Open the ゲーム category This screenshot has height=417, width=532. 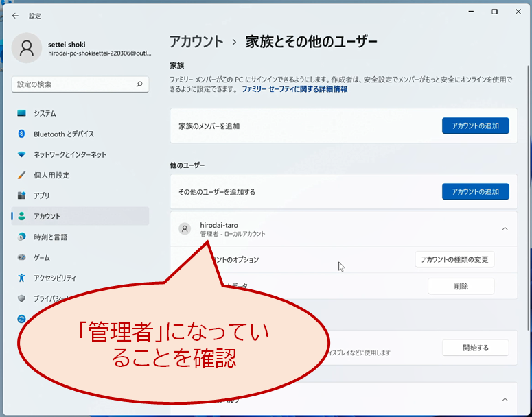point(80,258)
